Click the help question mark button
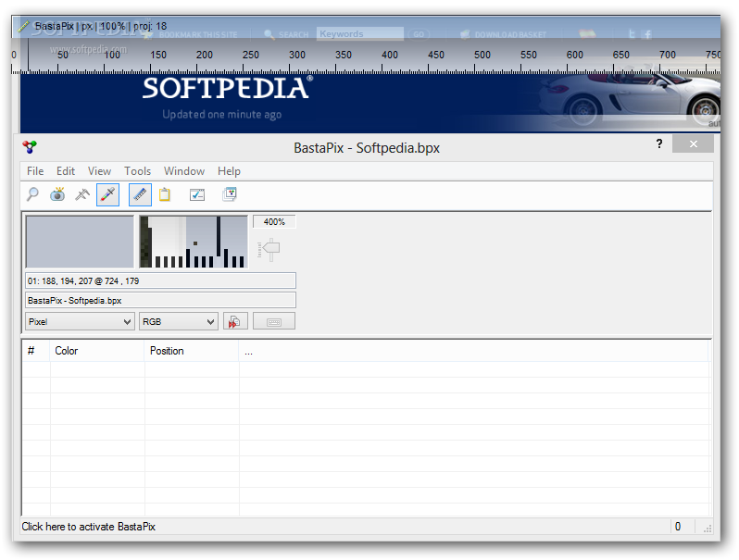 (x=658, y=143)
